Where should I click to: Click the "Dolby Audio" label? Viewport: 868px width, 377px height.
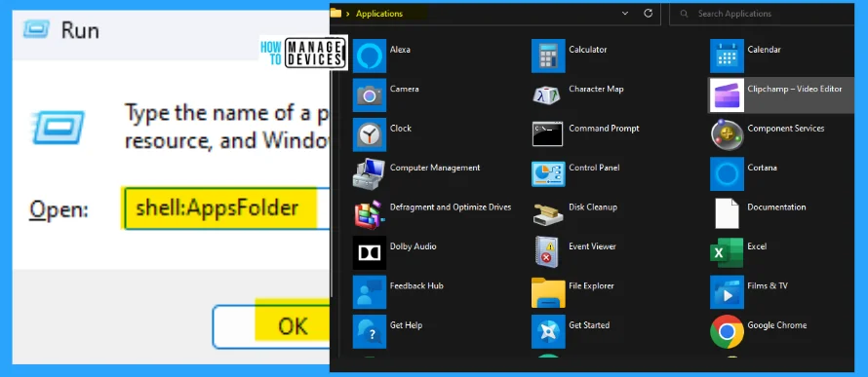[413, 246]
